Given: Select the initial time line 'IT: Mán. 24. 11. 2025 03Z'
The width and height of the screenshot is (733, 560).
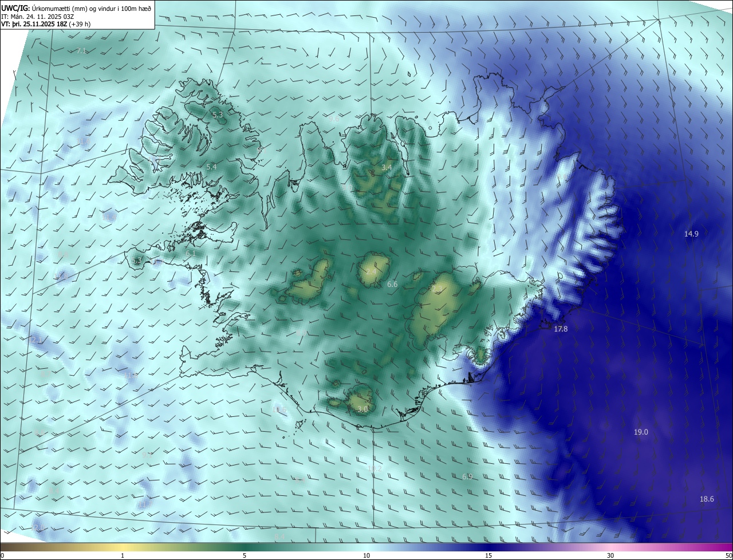Looking at the screenshot, I should point(38,16).
